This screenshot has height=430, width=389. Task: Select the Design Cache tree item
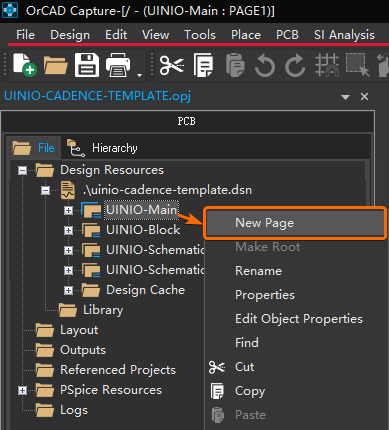pos(145,290)
